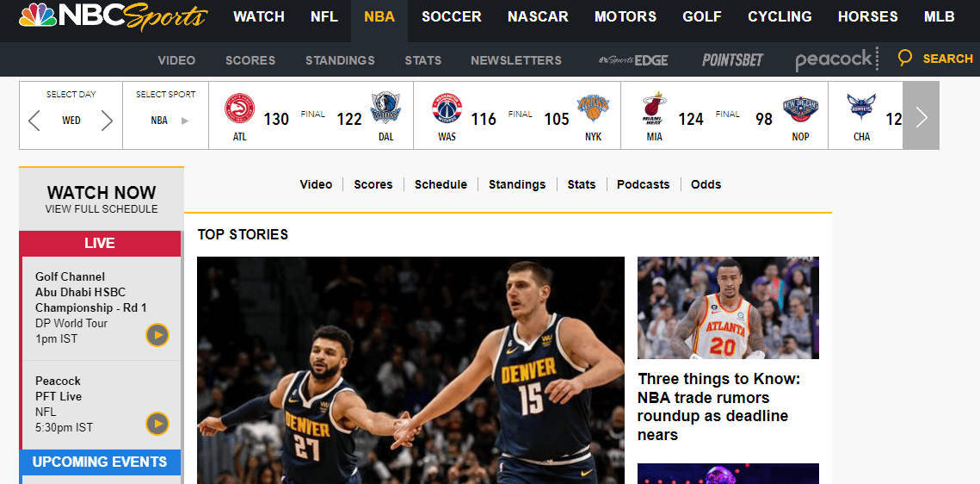Open the Standings tab above Top Stories

517,184
